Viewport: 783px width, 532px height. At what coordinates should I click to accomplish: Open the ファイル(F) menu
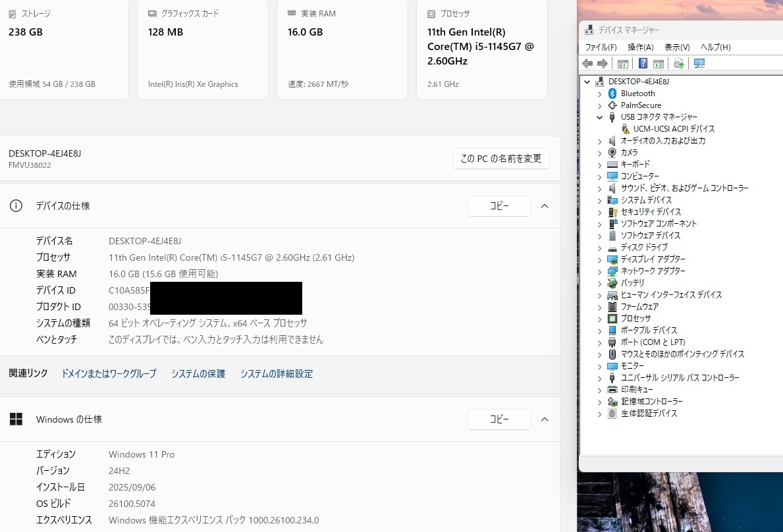[x=601, y=47]
